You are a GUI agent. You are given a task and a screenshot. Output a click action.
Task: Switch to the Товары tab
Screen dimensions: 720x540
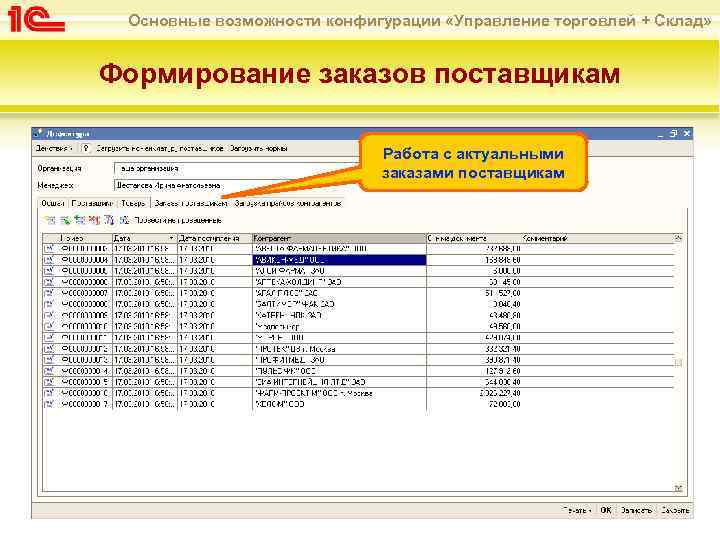pos(133,203)
